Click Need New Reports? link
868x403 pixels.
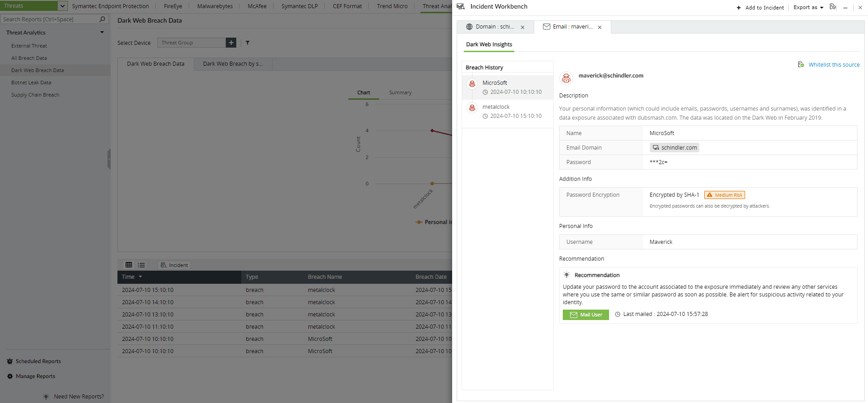pos(79,397)
